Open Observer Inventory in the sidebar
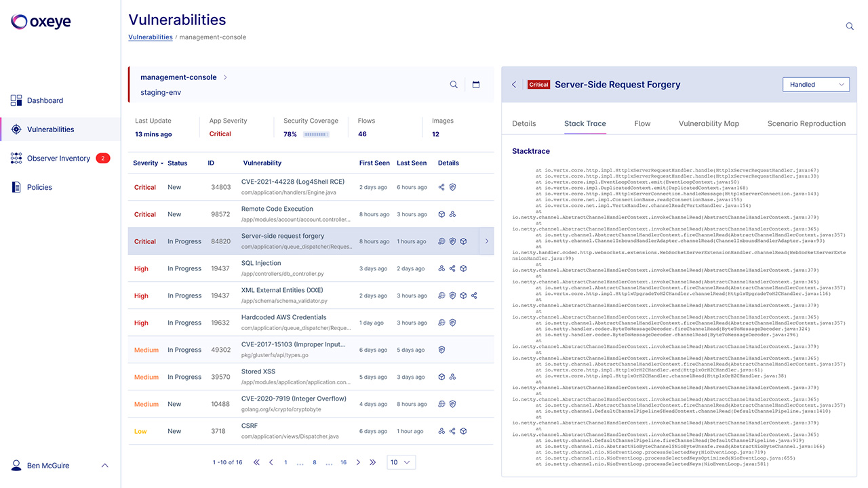The height and width of the screenshot is (488, 868). (58, 159)
